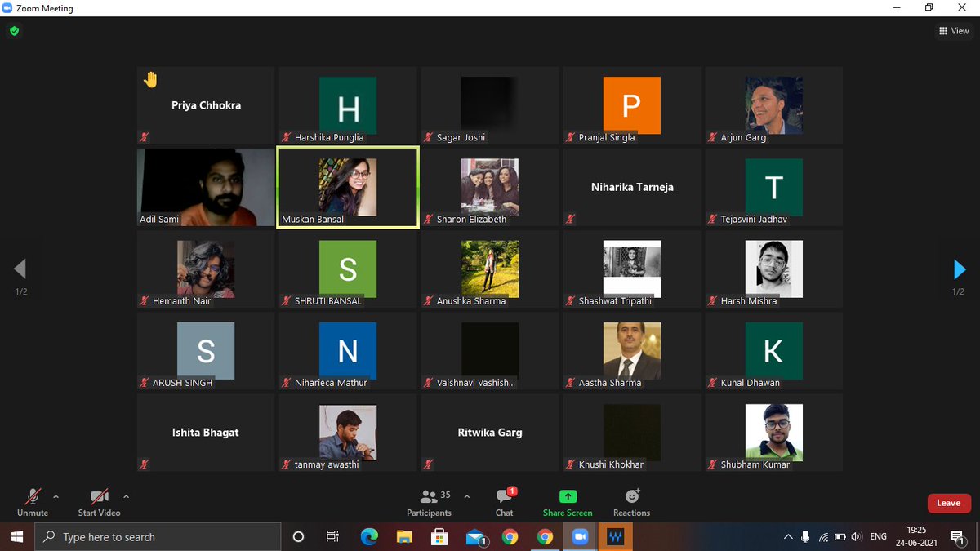
Task: Click the green Share Screen button
Action: coord(568,502)
